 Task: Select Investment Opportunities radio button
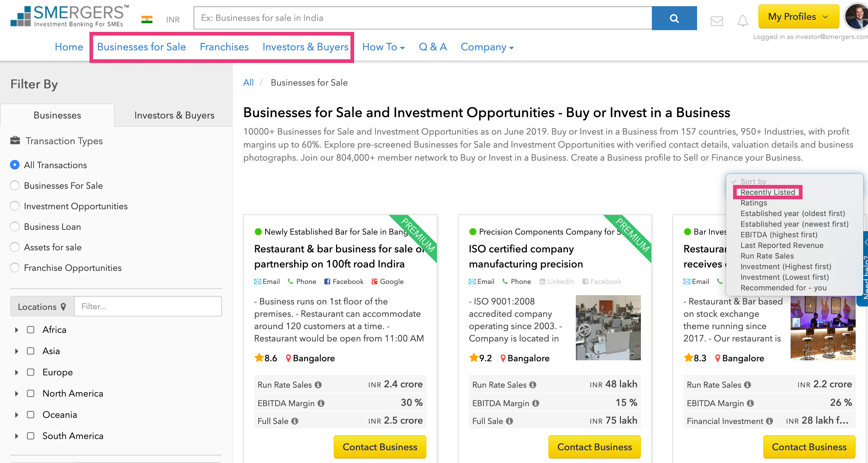pyautogui.click(x=15, y=206)
